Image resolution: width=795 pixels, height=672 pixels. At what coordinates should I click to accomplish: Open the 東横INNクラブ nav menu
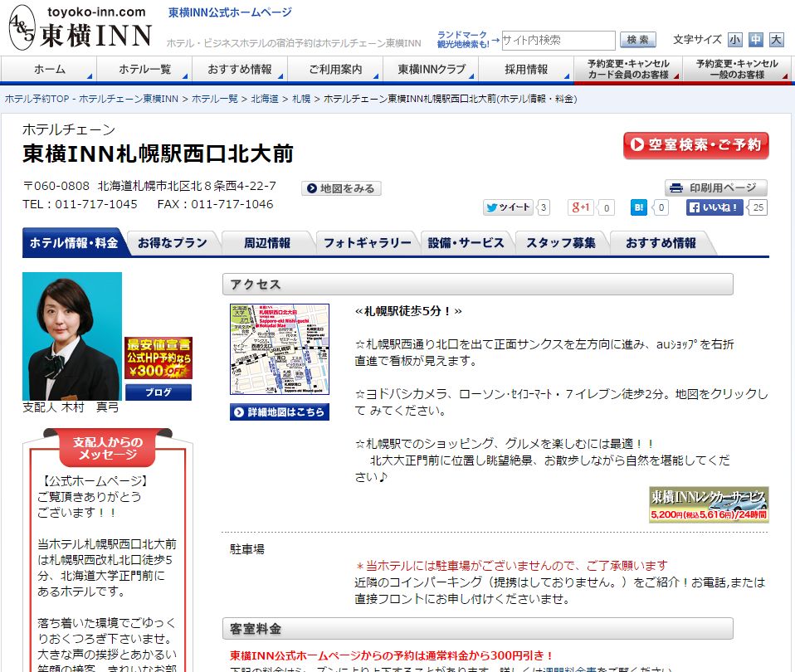(431, 70)
